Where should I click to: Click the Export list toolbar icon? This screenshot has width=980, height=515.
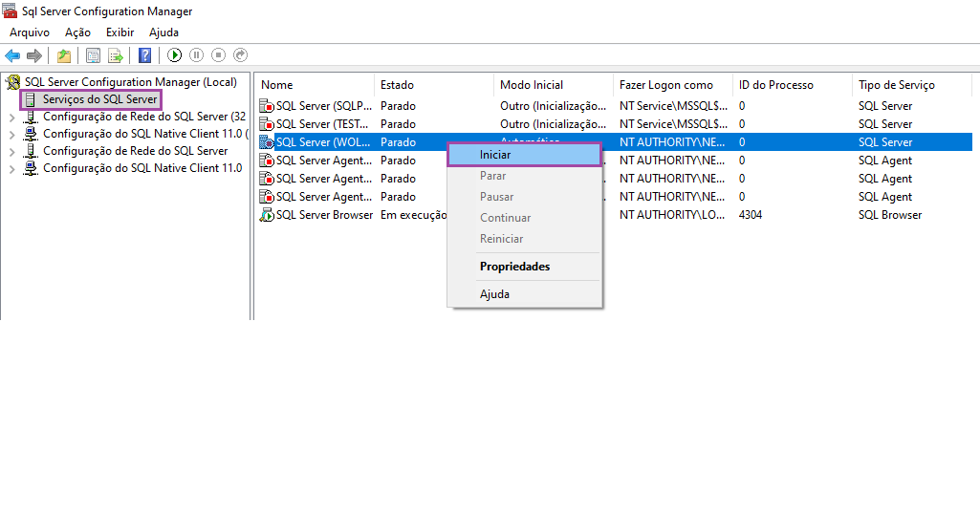pyautogui.click(x=116, y=55)
